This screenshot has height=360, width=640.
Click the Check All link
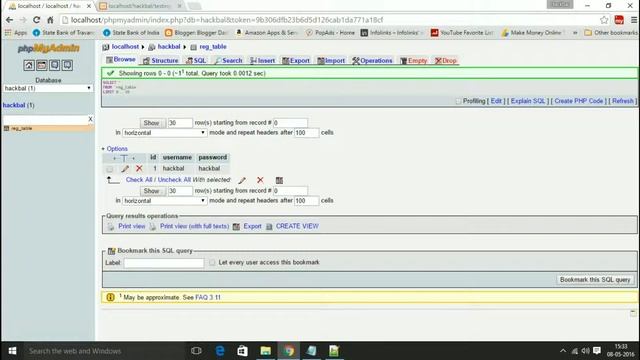coord(139,180)
